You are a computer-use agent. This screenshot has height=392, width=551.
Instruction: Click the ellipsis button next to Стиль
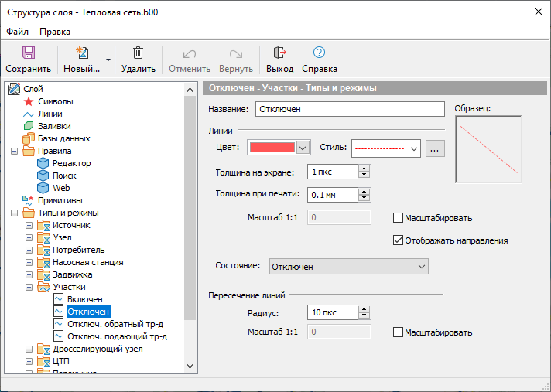click(435, 148)
